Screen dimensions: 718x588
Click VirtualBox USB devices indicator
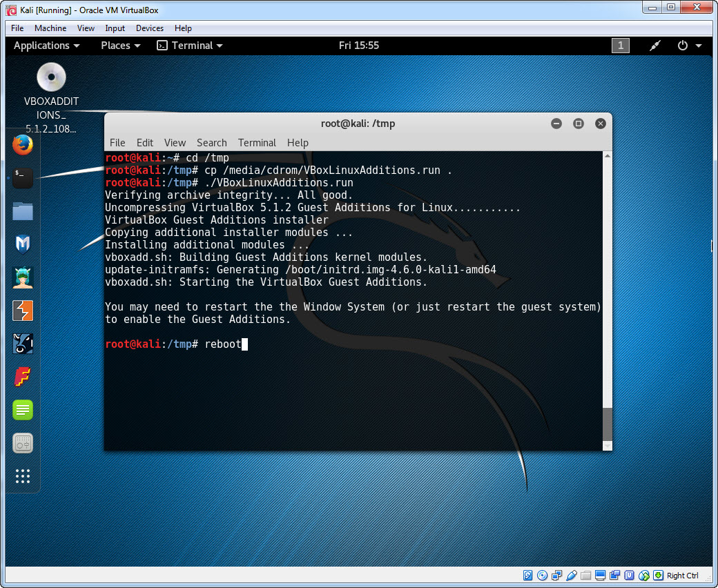(x=571, y=576)
